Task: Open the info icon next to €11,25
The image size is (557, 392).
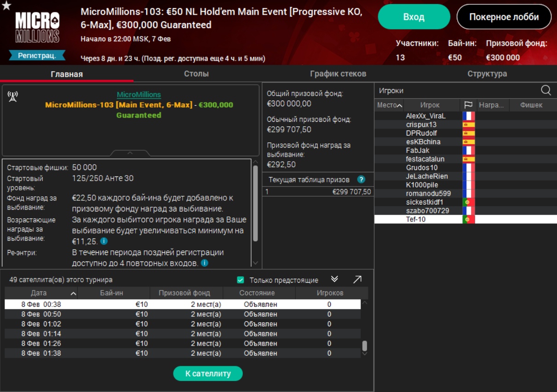Action: point(104,241)
